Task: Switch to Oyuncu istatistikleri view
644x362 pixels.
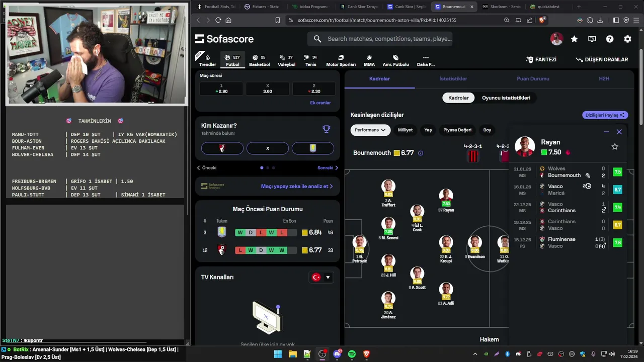Action: [506, 98]
